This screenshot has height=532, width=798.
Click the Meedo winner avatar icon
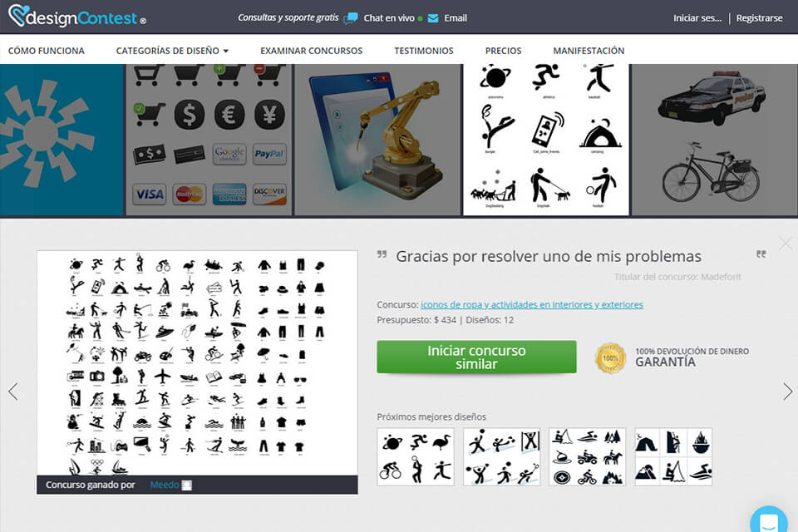[185, 484]
